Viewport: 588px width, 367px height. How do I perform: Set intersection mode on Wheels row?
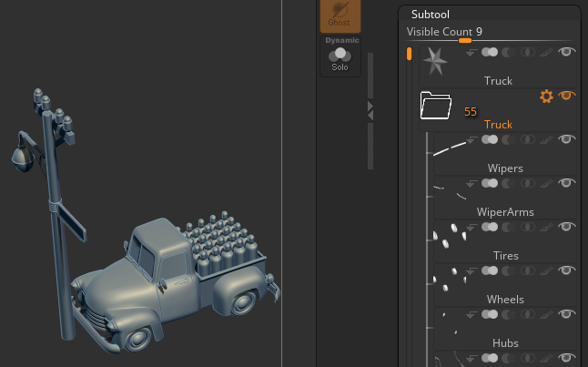tap(528, 270)
